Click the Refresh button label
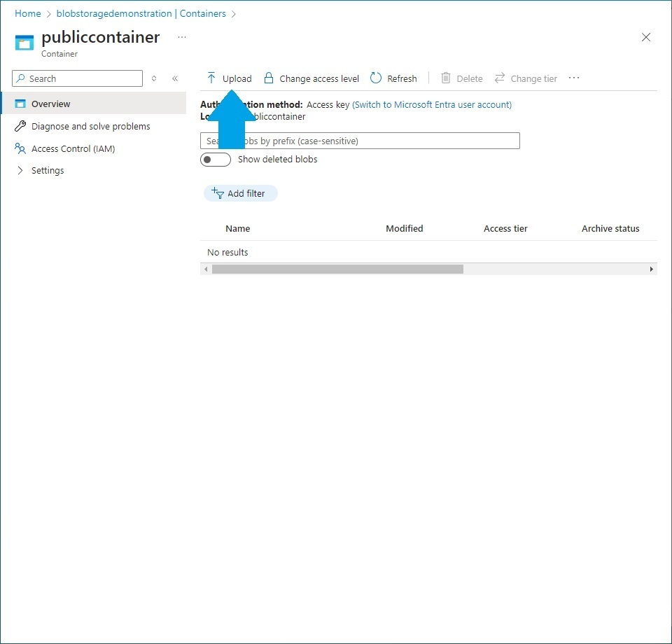This screenshot has height=644, width=672. 402,79
